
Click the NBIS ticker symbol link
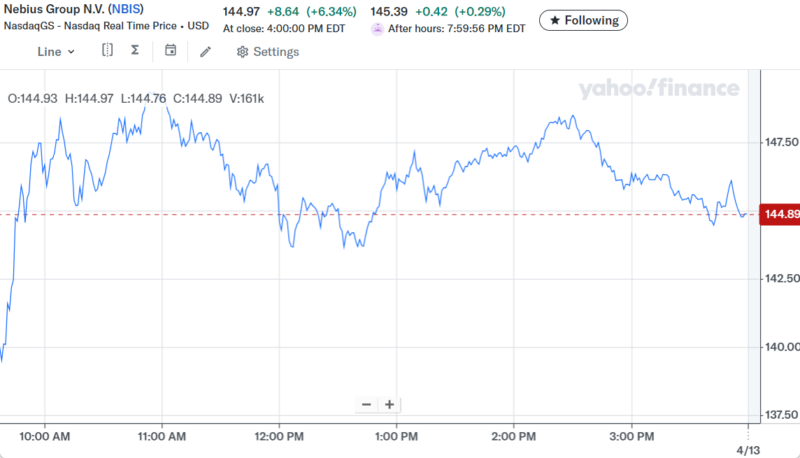tap(126, 11)
